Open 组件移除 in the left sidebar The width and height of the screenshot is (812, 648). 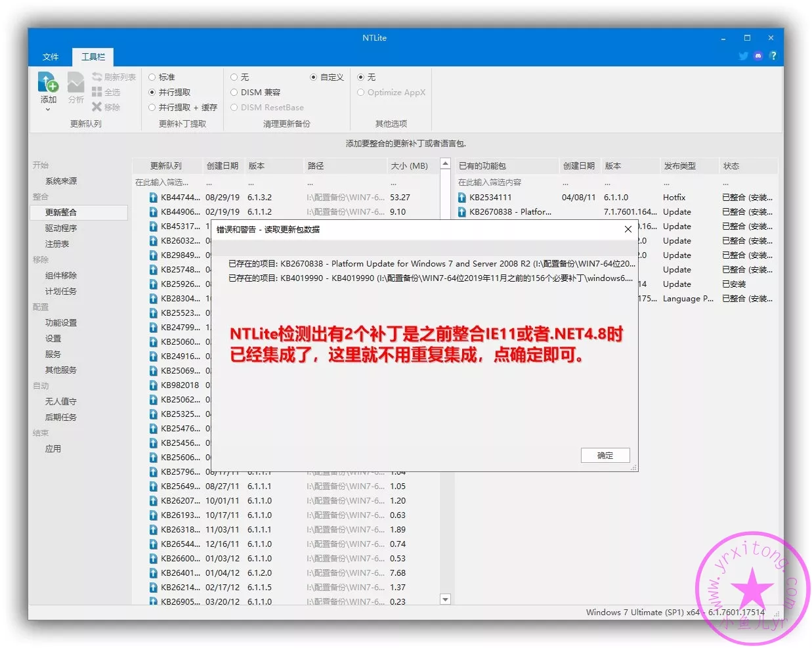(x=61, y=275)
